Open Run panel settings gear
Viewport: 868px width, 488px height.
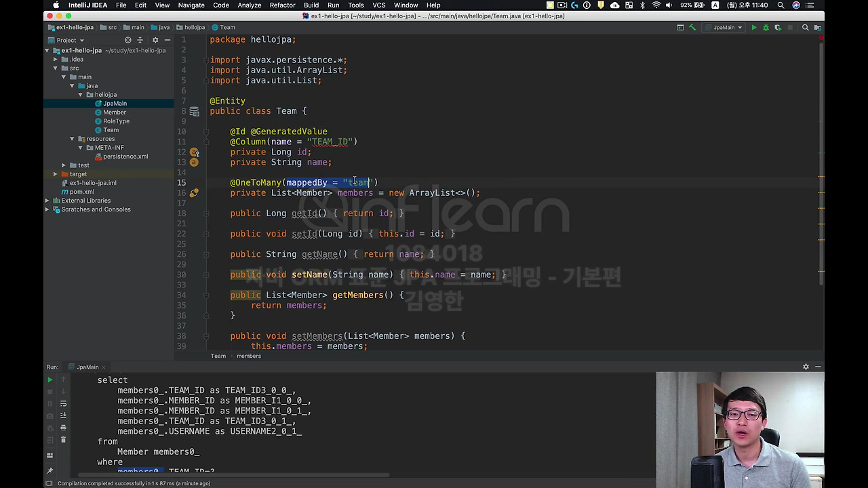(806, 367)
